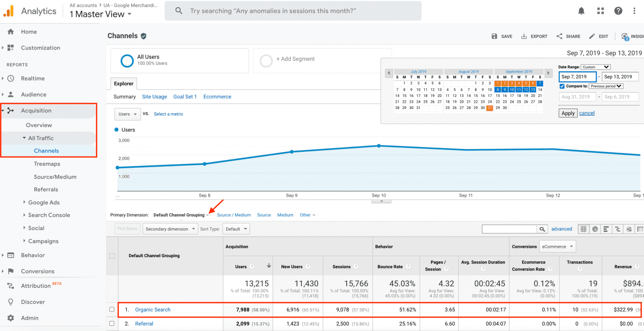Switch to the Performance bar view

coord(606,229)
